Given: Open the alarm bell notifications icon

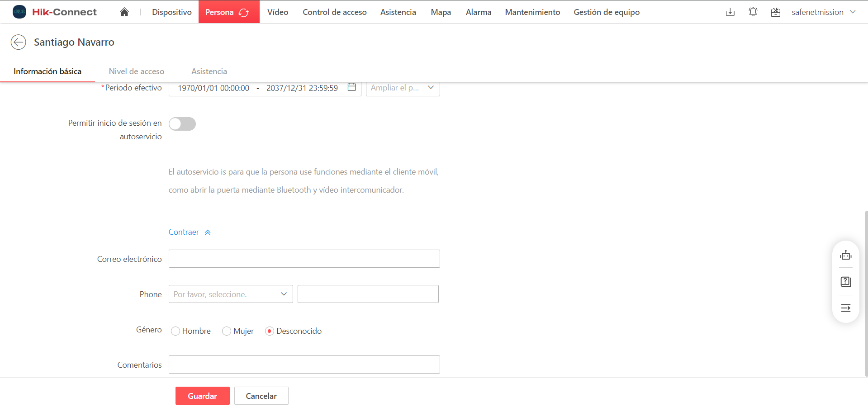Looking at the screenshot, I should (x=753, y=12).
